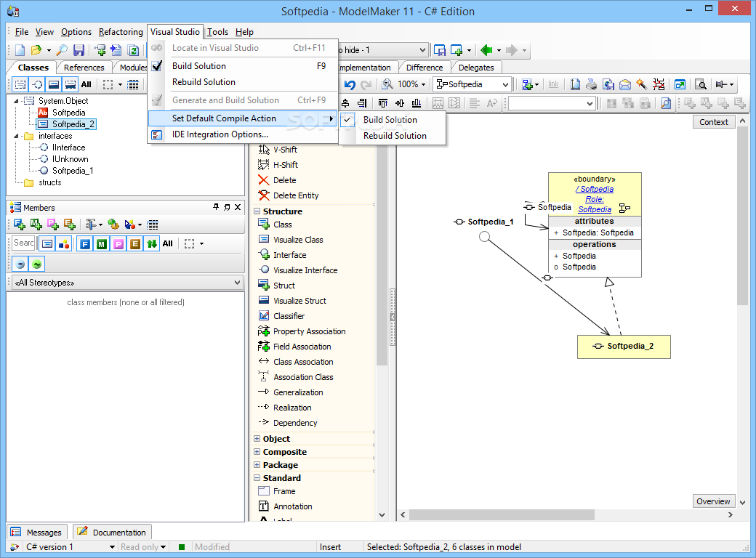
Task: Select IUnknown in the interfaces tree
Action: 70,159
